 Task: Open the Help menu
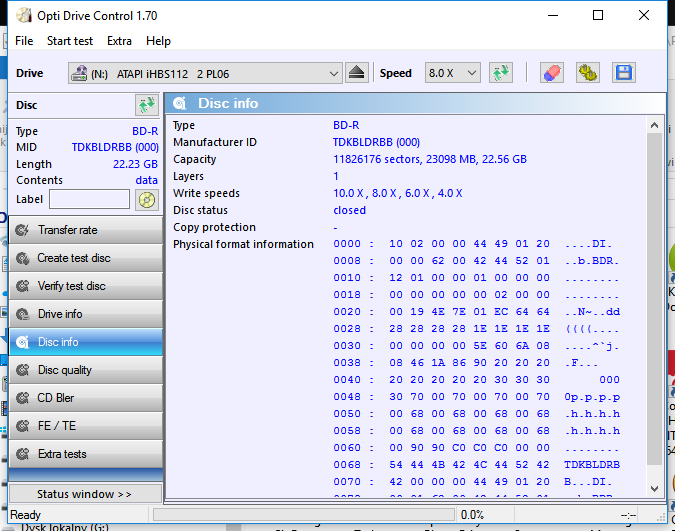(x=158, y=41)
